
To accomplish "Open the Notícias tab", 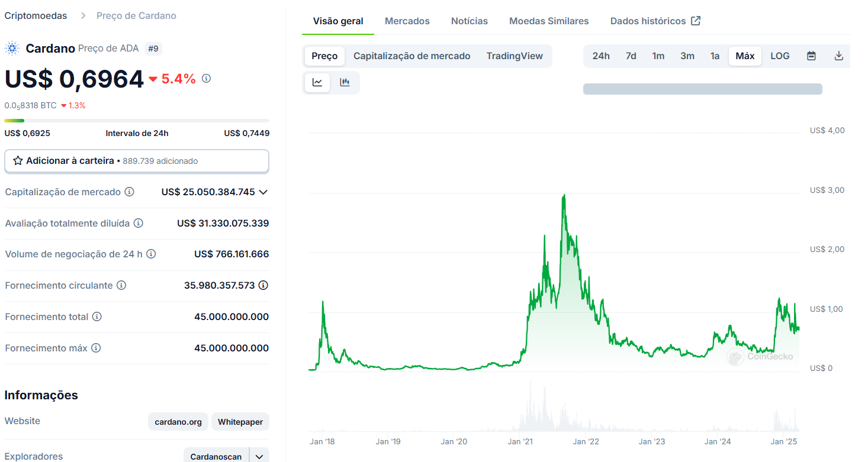I will [x=470, y=21].
